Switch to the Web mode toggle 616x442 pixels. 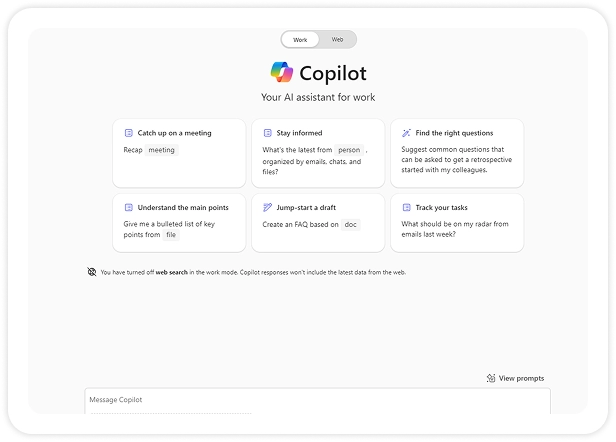tap(337, 39)
